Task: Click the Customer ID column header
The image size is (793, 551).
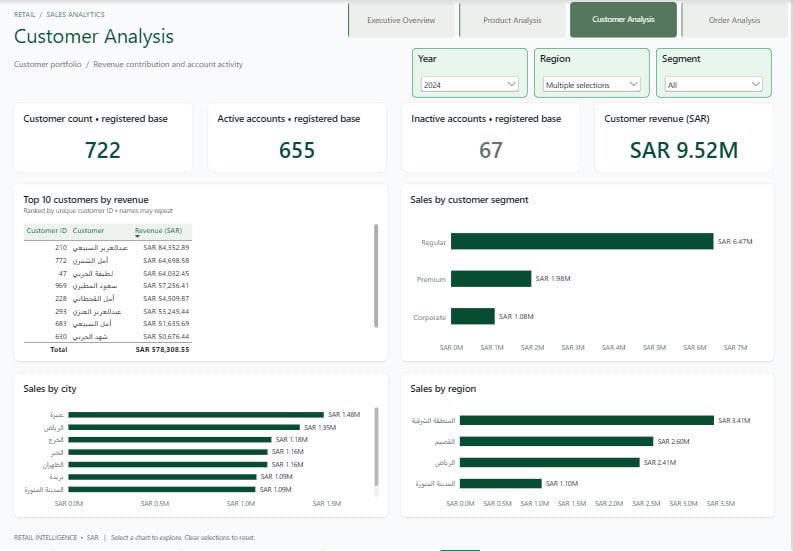Action: (x=47, y=230)
